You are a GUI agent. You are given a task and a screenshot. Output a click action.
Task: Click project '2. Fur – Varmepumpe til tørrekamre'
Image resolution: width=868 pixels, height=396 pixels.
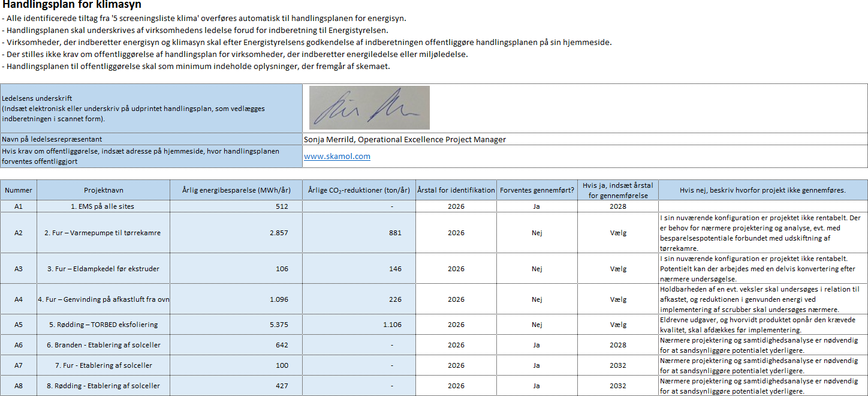click(104, 233)
